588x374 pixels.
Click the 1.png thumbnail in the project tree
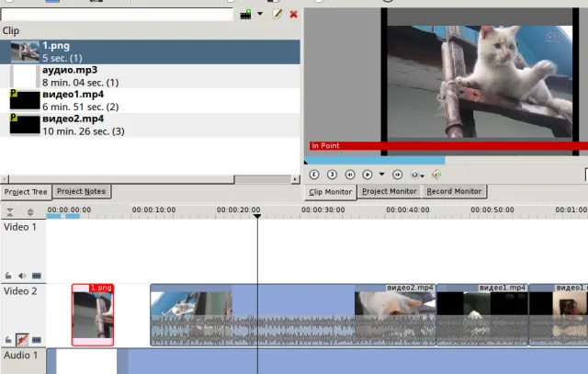point(25,51)
